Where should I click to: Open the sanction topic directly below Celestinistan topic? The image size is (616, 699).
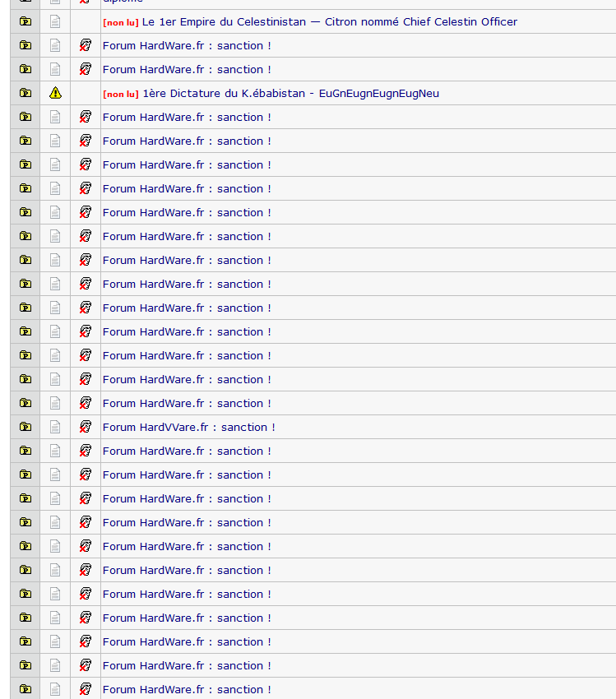tap(187, 46)
